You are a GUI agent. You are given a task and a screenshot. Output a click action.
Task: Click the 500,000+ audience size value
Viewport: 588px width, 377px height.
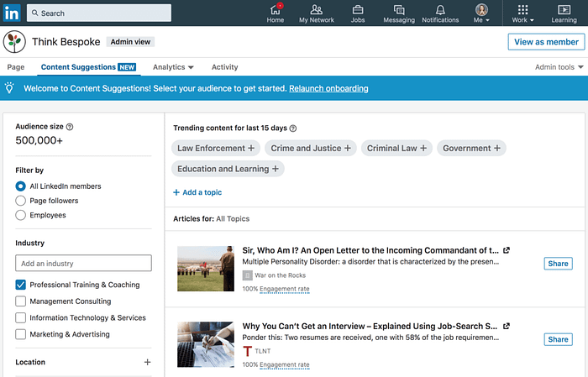point(39,140)
